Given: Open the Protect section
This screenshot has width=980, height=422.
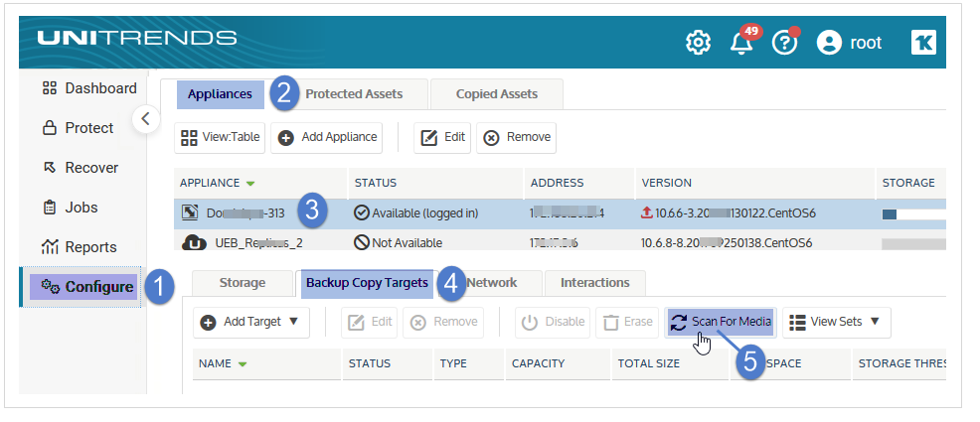Looking at the screenshot, I should 79,128.
